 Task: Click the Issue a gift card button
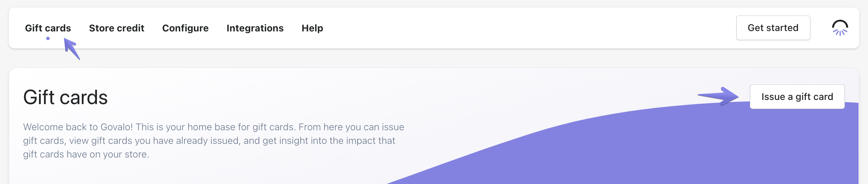(x=797, y=97)
